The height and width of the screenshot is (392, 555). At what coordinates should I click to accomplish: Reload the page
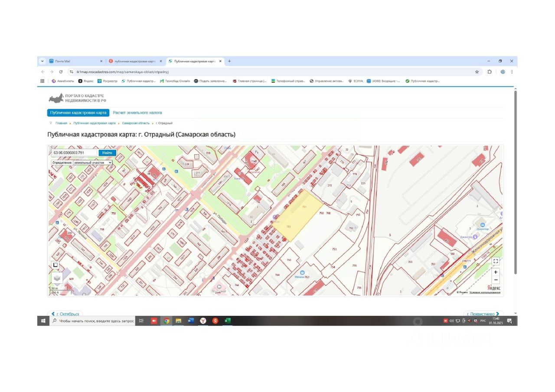pos(61,72)
